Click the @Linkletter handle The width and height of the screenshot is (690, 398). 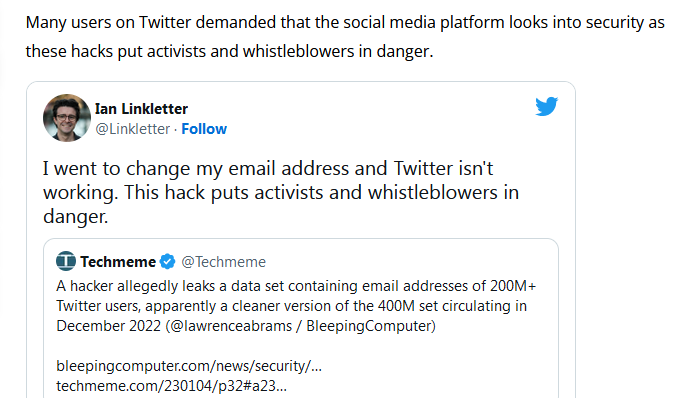(x=132, y=129)
